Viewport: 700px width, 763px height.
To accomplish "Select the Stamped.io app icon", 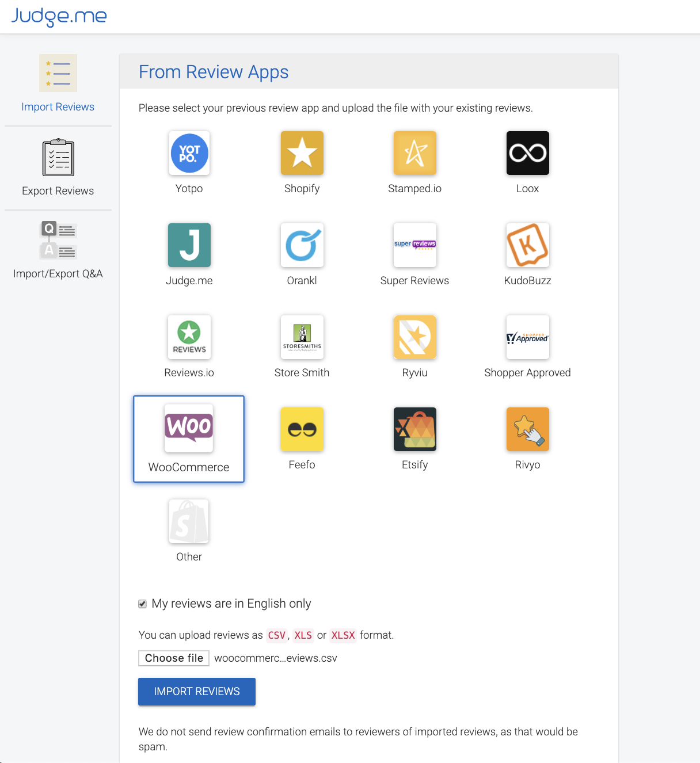I will pos(415,153).
